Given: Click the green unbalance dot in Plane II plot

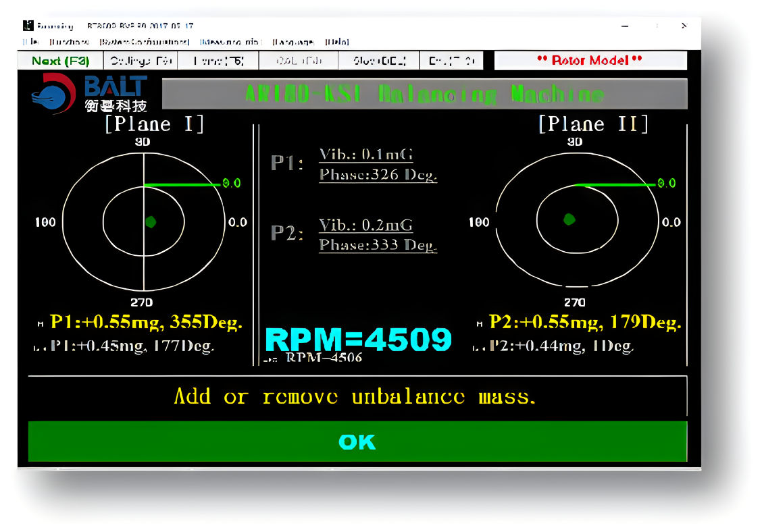Looking at the screenshot, I should pyautogui.click(x=569, y=219).
